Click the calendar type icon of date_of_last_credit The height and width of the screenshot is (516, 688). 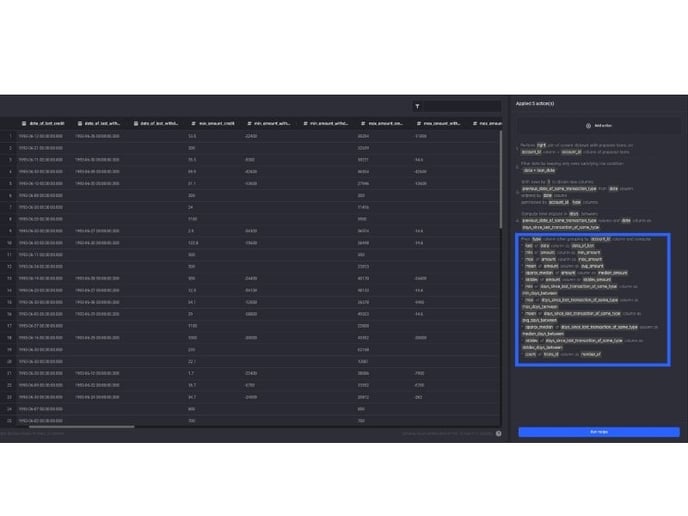tap(24, 124)
